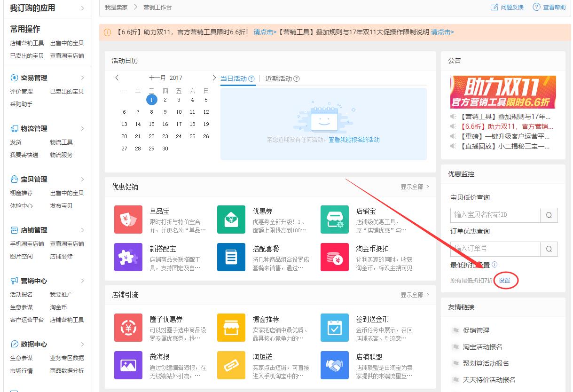This screenshot has width=573, height=392.
Task: Go to next month in calendar
Action: coord(214,78)
